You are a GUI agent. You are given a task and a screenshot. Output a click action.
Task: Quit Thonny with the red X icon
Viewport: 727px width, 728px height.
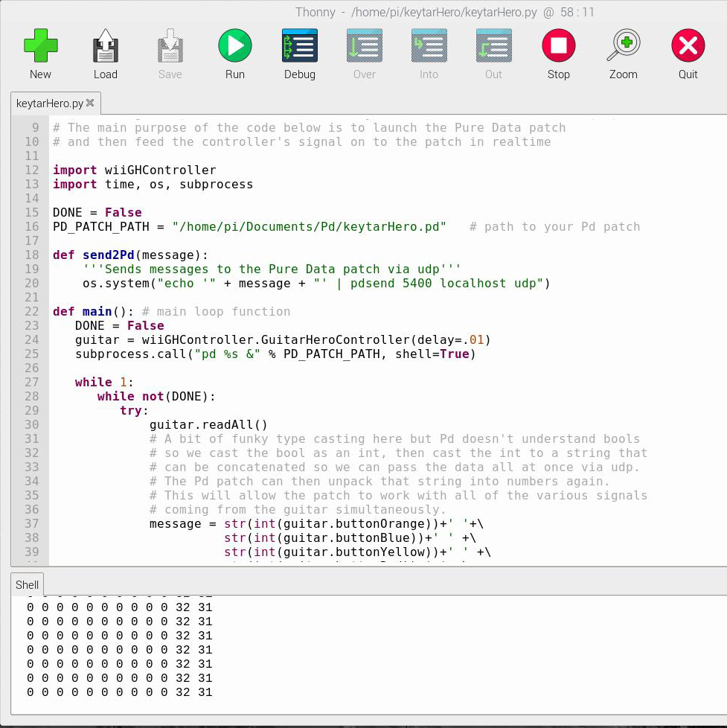[x=688, y=45]
